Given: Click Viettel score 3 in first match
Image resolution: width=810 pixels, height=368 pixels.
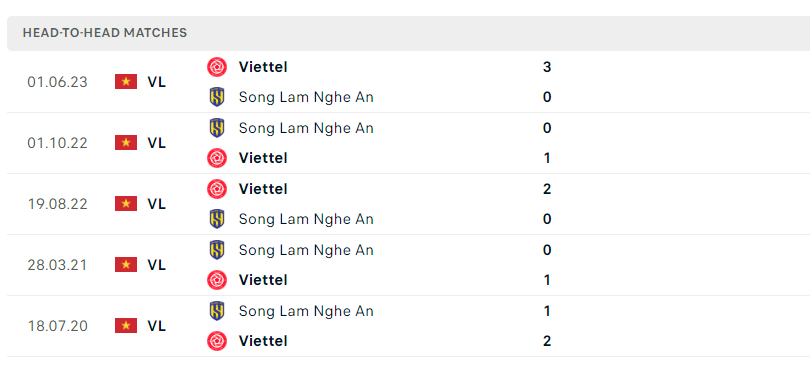Looking at the screenshot, I should 547,67.
